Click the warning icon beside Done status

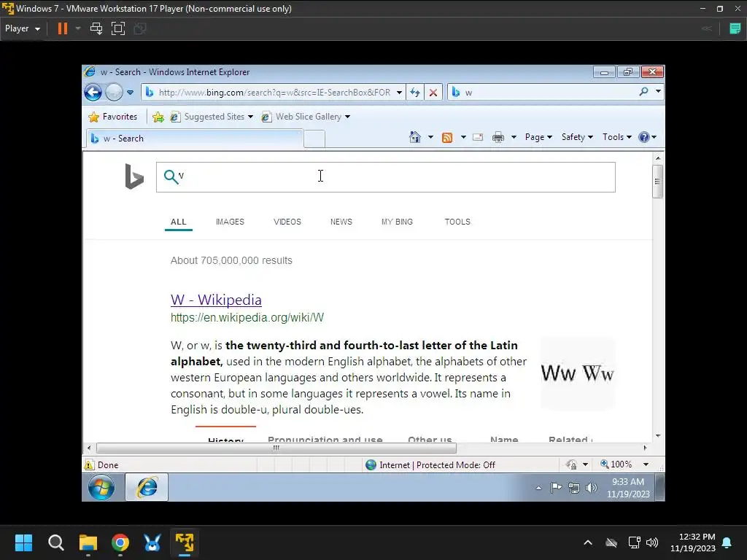click(x=89, y=464)
